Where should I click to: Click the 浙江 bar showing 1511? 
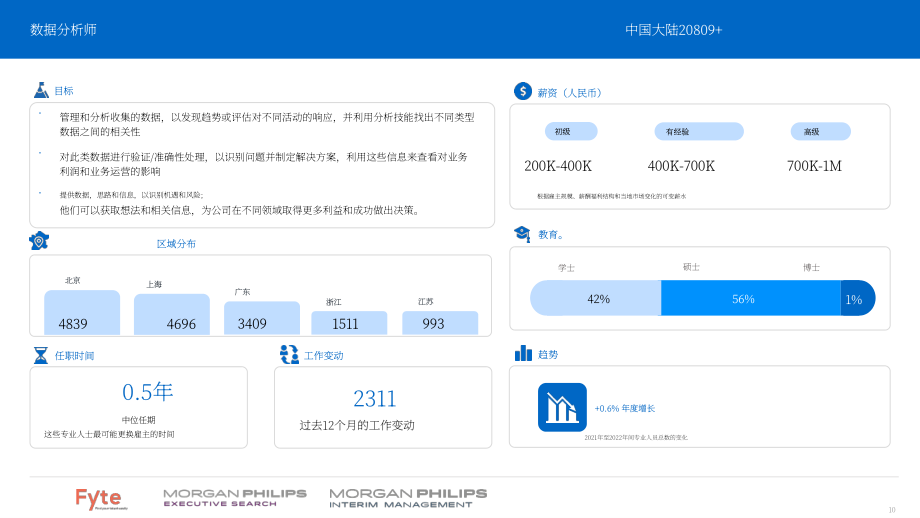[349, 323]
